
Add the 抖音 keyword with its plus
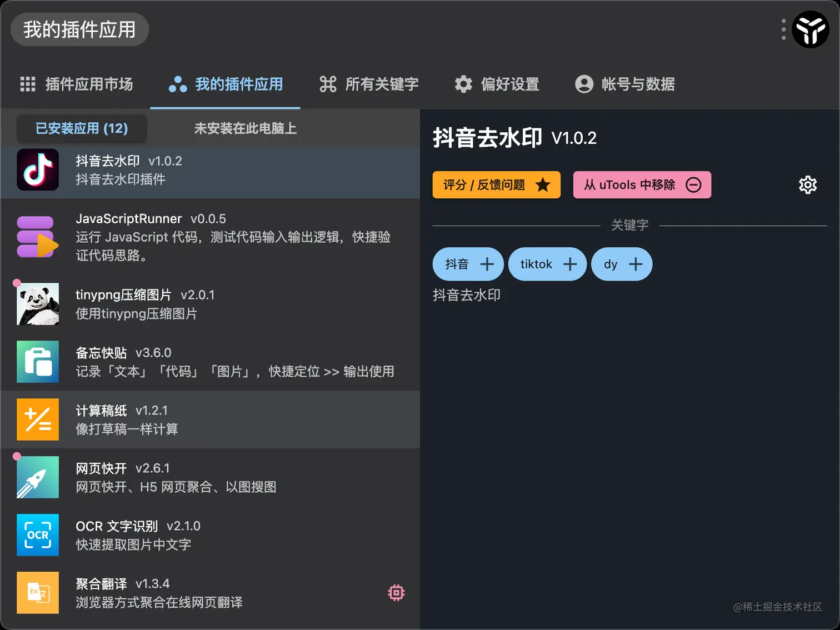[x=487, y=264]
